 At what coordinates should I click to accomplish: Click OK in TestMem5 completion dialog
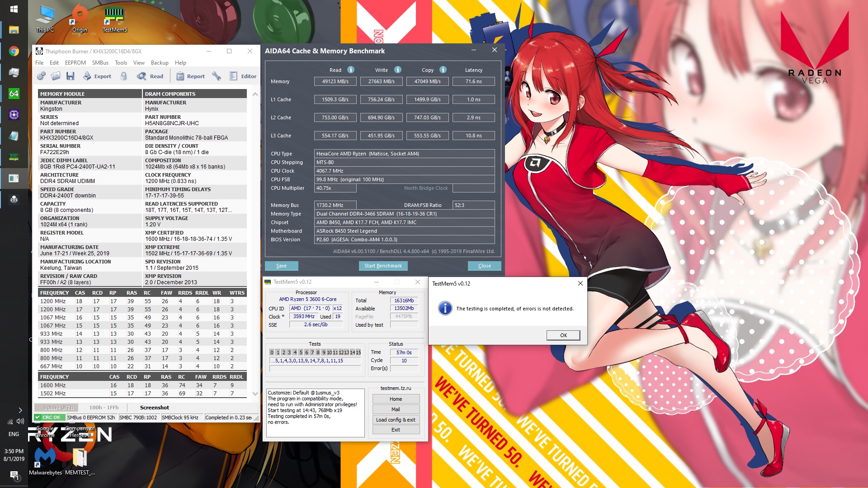point(563,335)
